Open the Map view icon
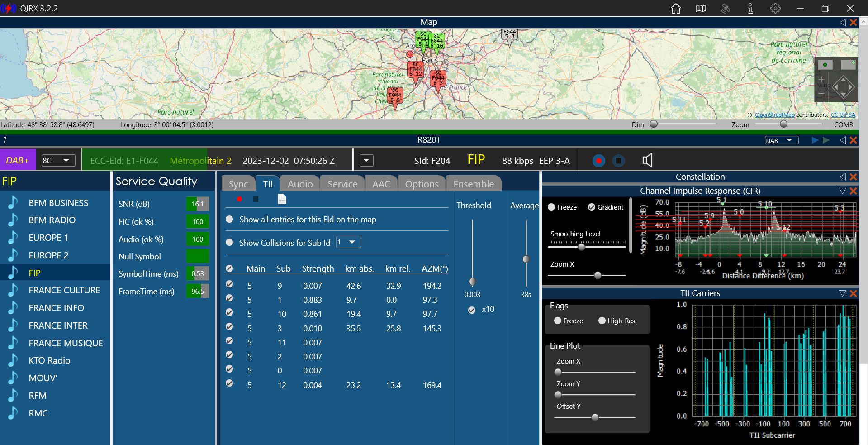Viewport: 868px width, 445px height. click(x=701, y=9)
